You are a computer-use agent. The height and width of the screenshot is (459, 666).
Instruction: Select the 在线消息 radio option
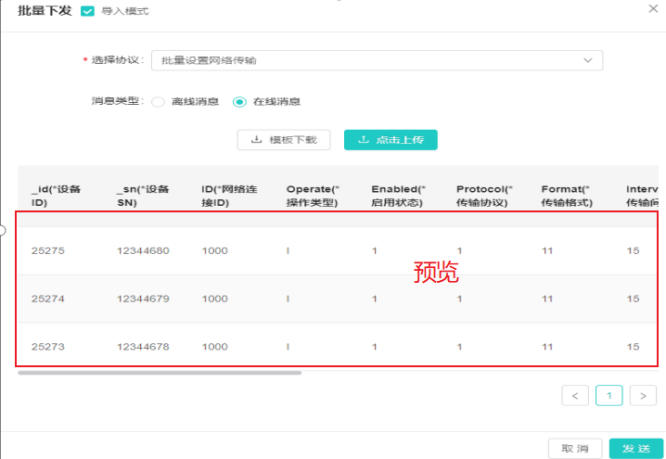click(x=239, y=101)
